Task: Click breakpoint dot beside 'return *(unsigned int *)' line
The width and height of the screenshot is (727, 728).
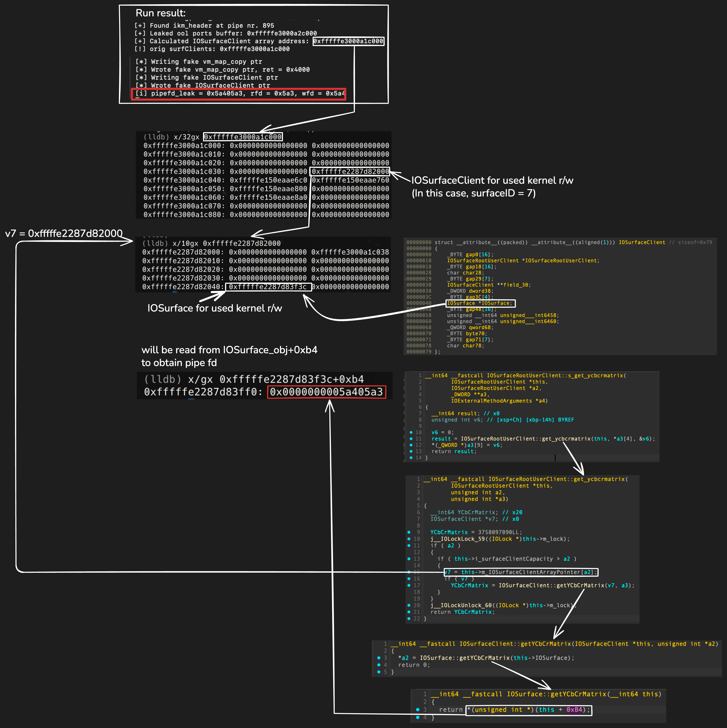Action: coord(418,710)
